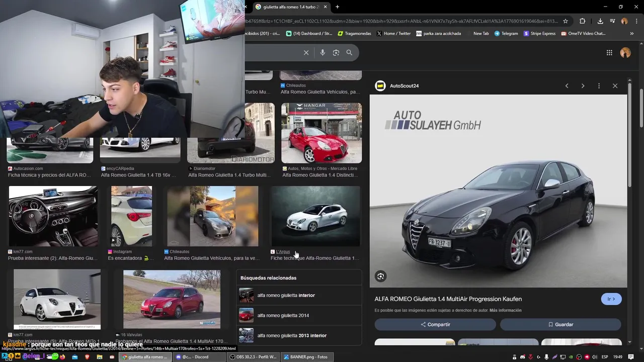Click the URL address bar

[x=401, y=21]
